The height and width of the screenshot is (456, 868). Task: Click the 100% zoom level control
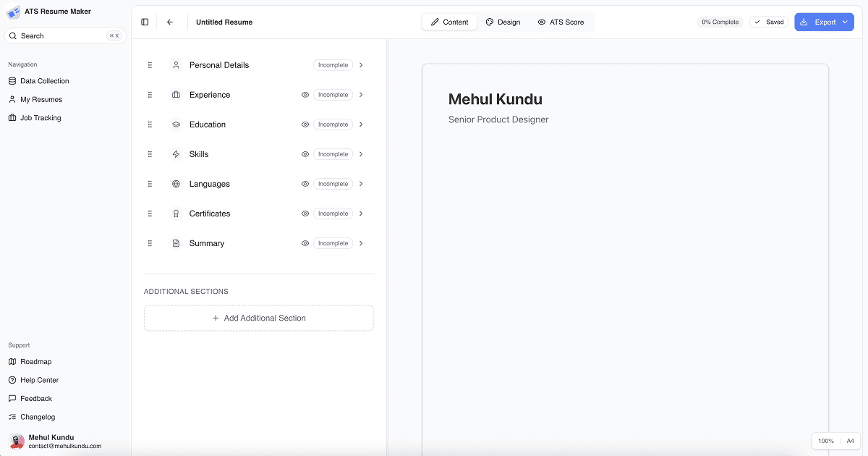coord(825,441)
